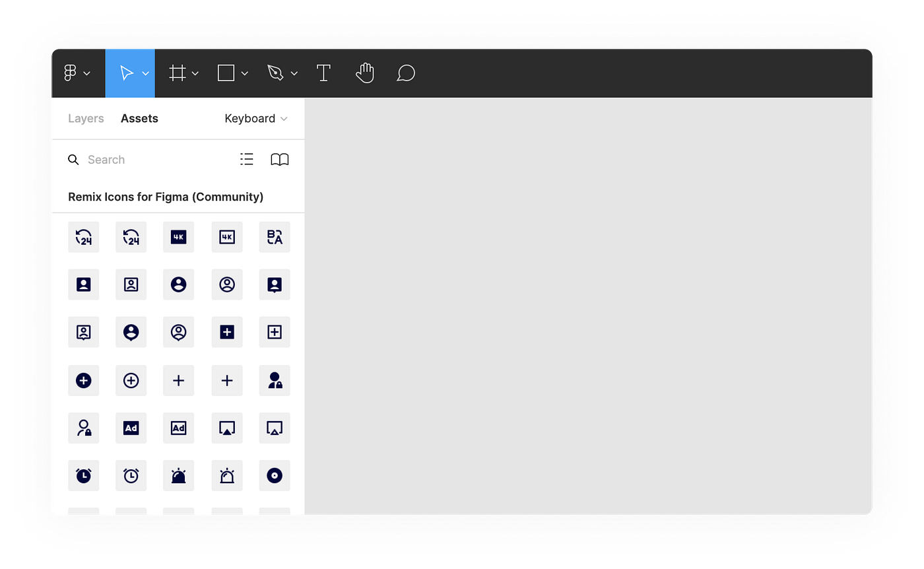Pick the filled alarm clock icon
This screenshot has width=924, height=569.
click(84, 475)
